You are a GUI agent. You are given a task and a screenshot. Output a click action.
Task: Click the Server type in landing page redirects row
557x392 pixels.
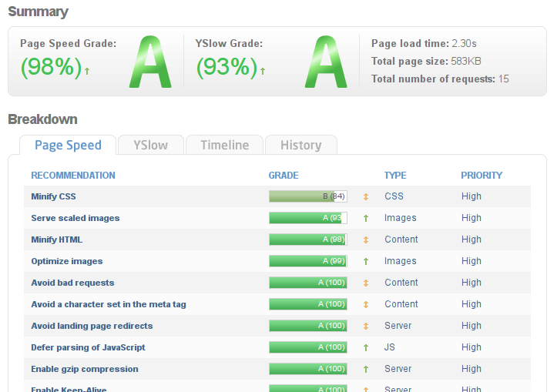[x=398, y=326]
